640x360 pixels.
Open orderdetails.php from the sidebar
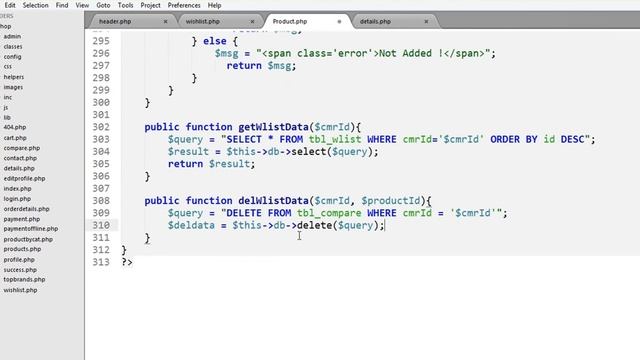click(27, 209)
